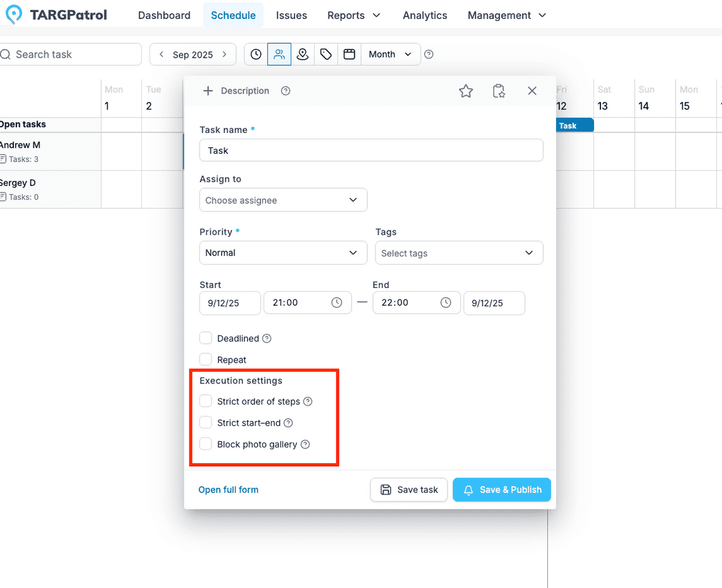Screen dimensions: 722x588
Task: Enable the Repeat checkbox
Action: point(205,360)
